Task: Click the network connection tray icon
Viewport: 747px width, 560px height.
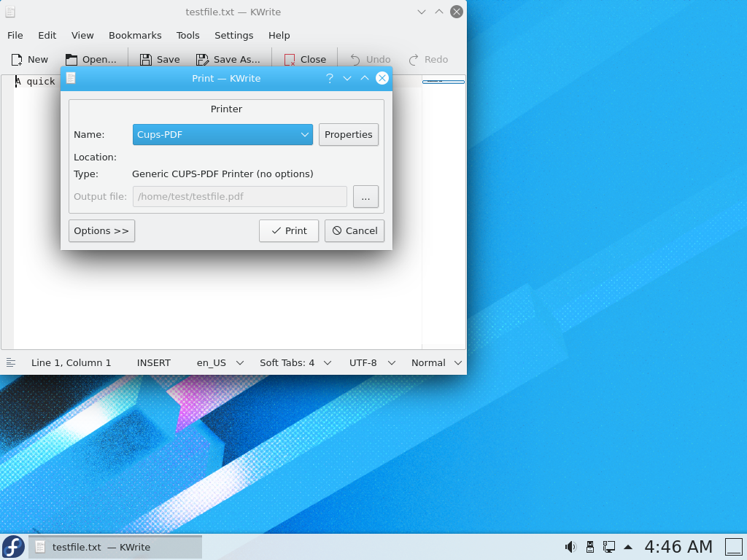Action: (609, 547)
